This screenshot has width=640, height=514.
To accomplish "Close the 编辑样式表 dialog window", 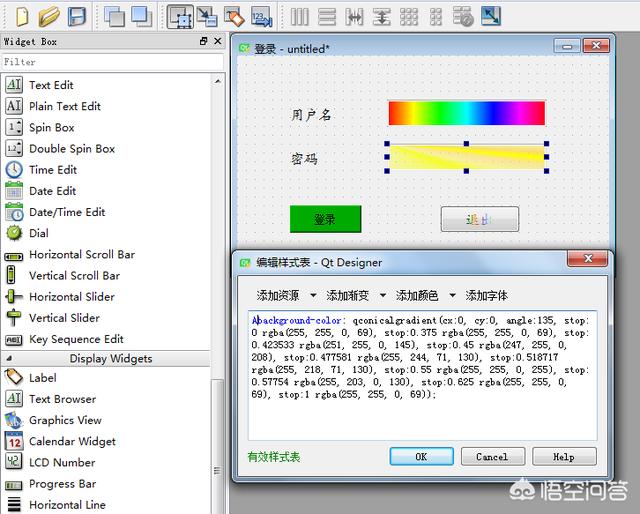I will click(x=588, y=258).
